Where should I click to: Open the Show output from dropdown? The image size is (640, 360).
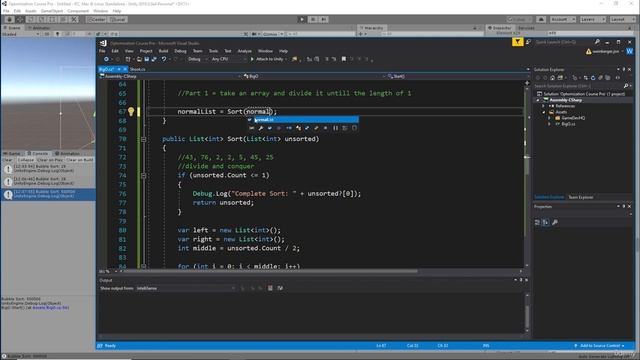pos(186,288)
